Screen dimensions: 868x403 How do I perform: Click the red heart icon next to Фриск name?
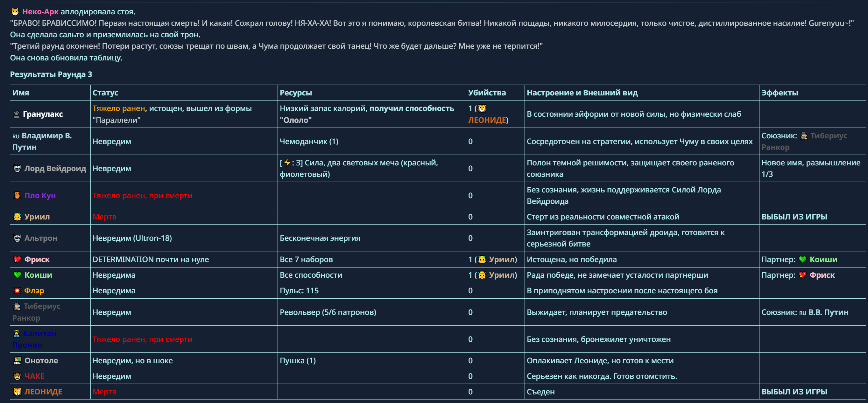tap(17, 259)
